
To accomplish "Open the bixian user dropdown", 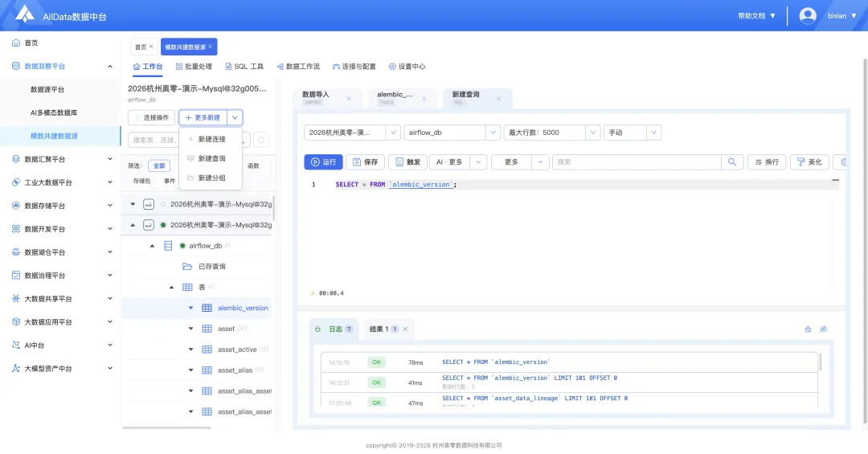I will [841, 15].
